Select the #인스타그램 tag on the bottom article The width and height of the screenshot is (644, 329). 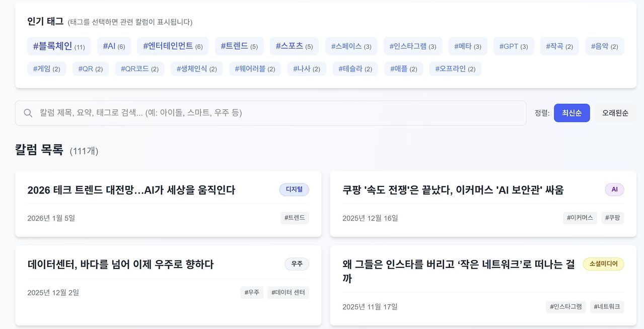[566, 306]
